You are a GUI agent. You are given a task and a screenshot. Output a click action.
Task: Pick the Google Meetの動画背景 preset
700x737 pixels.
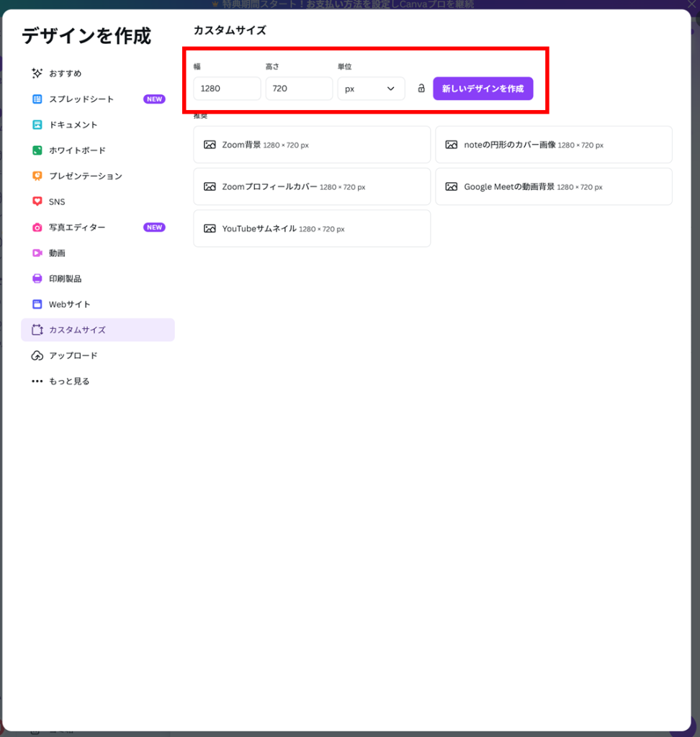[x=553, y=186]
